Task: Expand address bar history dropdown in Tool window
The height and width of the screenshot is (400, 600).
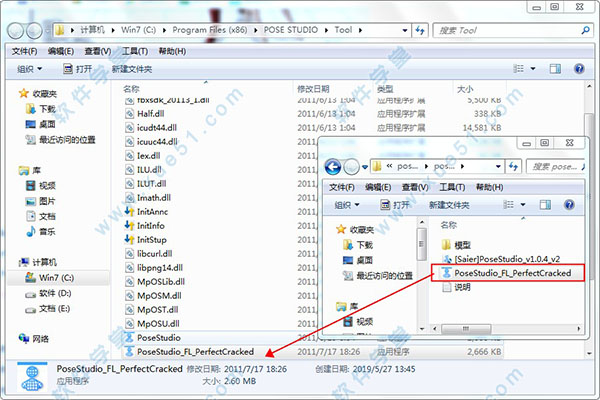Action: tap(404, 30)
